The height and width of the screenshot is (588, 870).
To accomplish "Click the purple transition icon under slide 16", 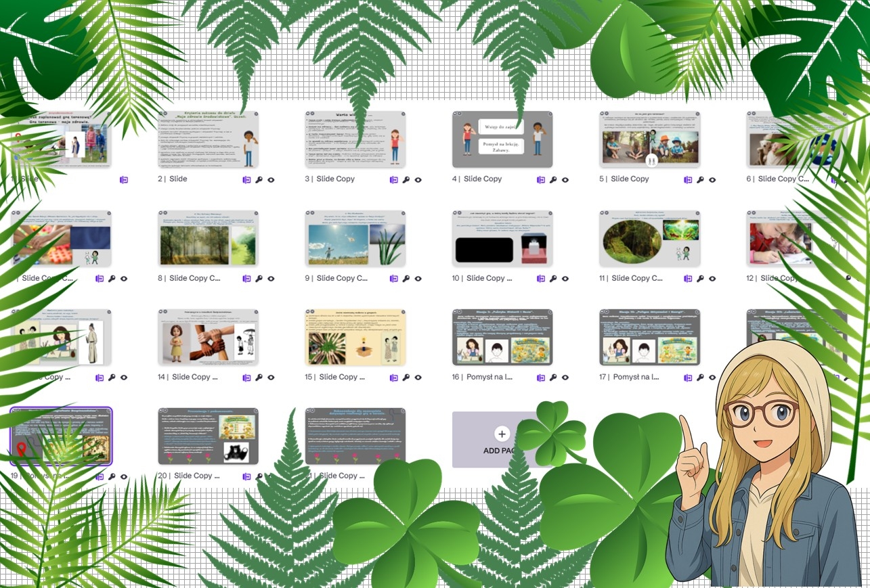I will [541, 378].
